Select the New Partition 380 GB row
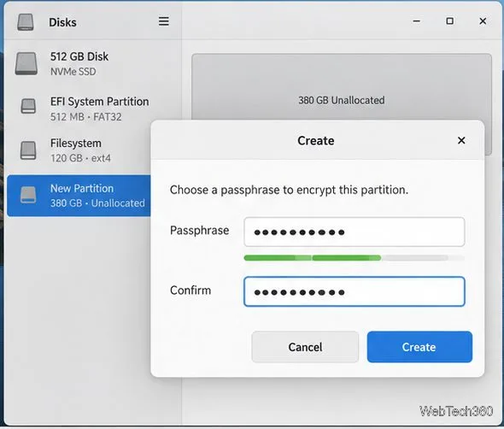The height and width of the screenshot is (429, 504). pos(79,196)
